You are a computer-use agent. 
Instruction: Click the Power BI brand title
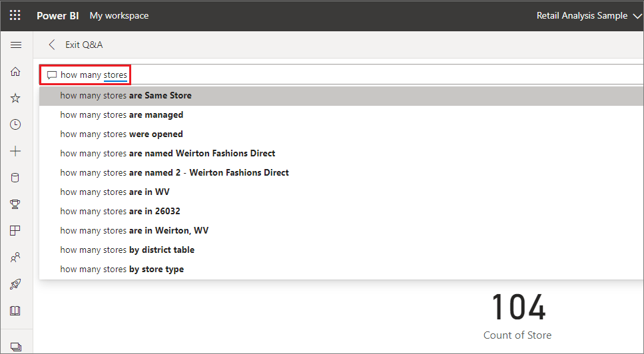[x=57, y=15]
